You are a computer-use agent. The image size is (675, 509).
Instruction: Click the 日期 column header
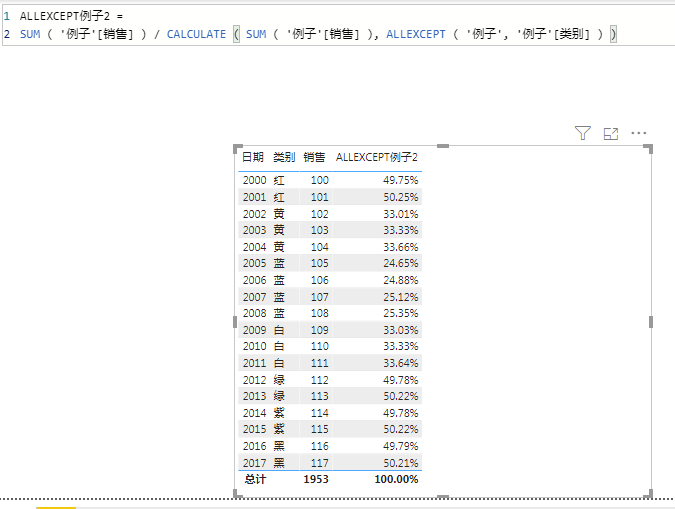[253, 157]
